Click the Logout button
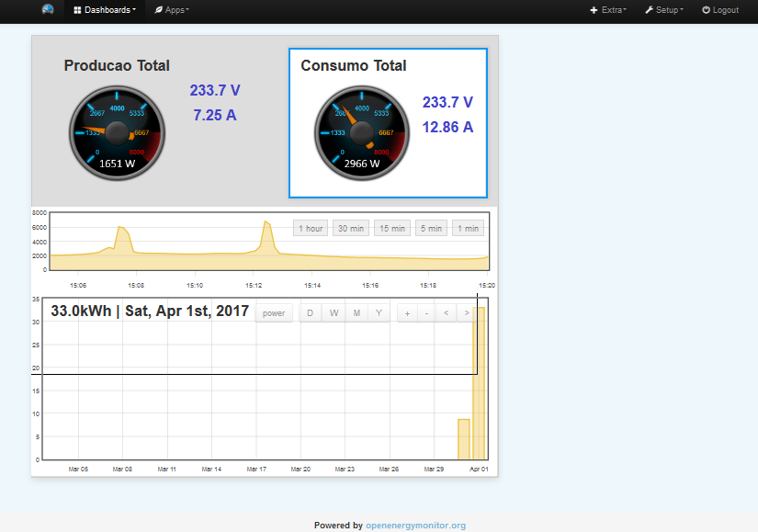Viewport: 758px width, 532px height. [x=720, y=10]
